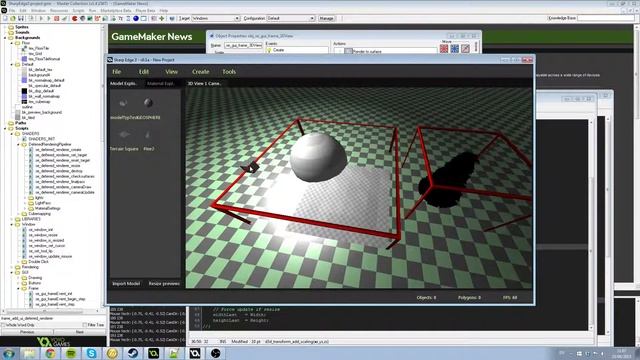Open File menu in Sharp Edge window
The image size is (640, 360).
[x=117, y=71]
